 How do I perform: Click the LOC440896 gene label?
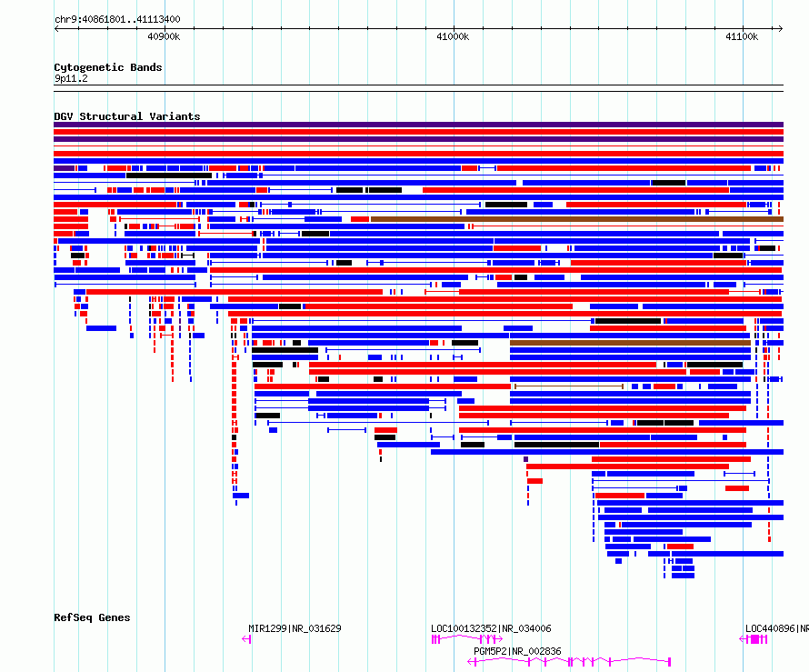pos(776,628)
